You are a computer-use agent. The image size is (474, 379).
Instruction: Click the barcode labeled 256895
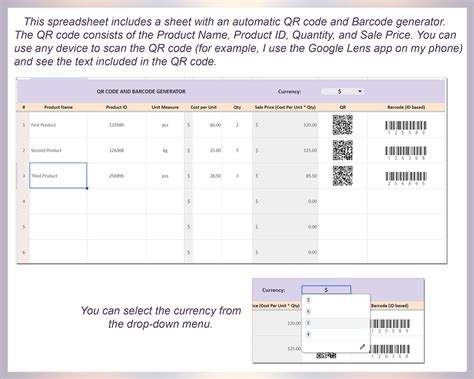(x=406, y=179)
